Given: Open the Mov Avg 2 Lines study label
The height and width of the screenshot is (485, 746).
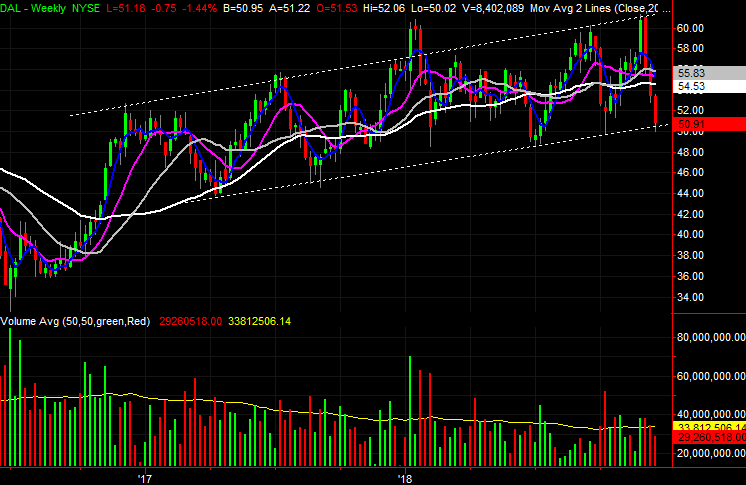Looking at the screenshot, I should [600, 8].
